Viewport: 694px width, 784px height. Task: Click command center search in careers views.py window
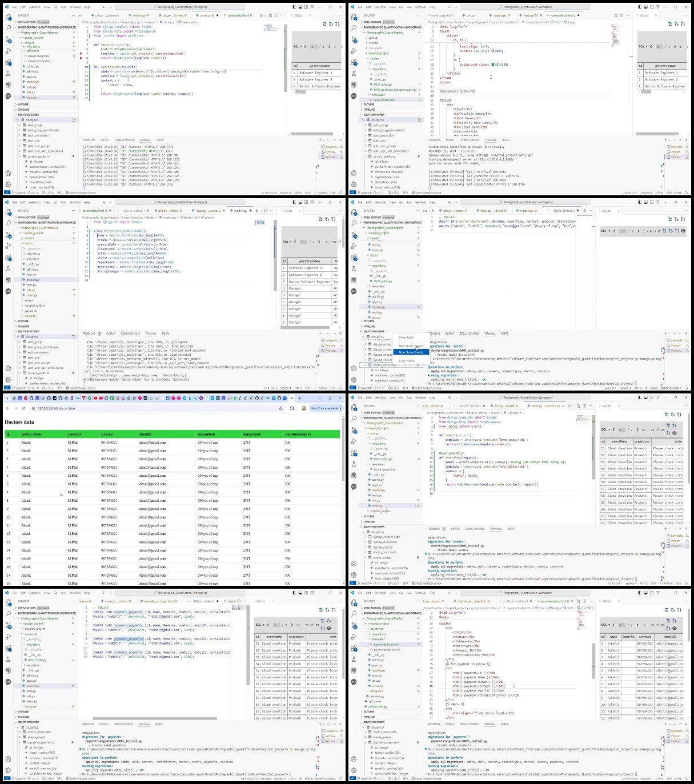[x=181, y=7]
